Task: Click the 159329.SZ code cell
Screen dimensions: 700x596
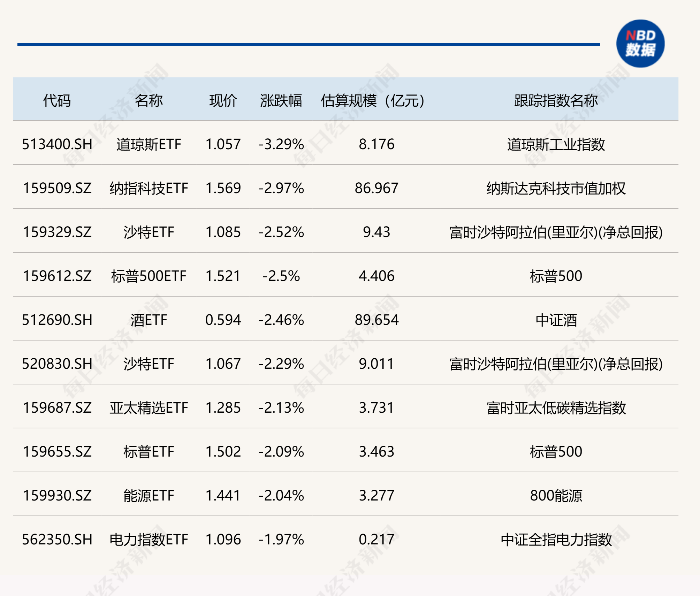Action: 57,232
